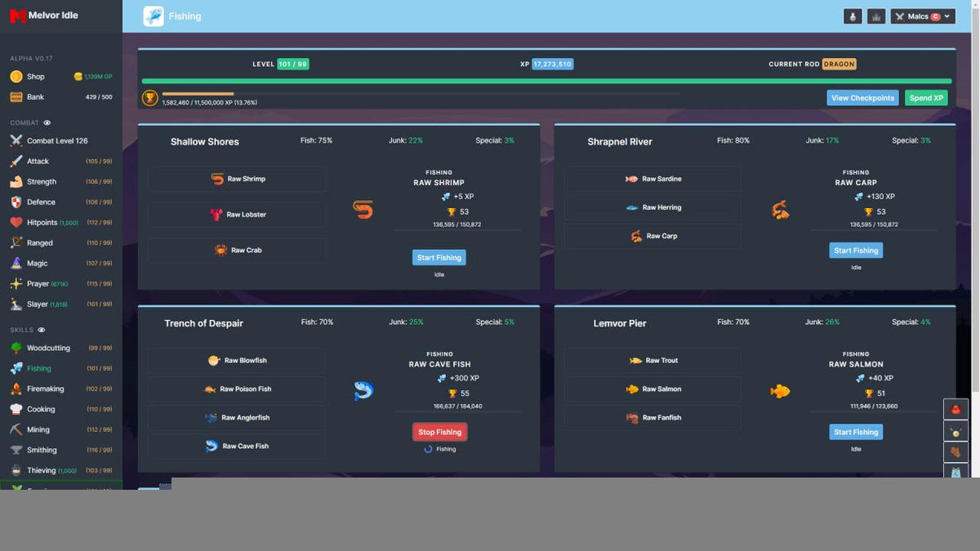Viewport: 980px width, 551px height.
Task: Open the potion icon button in header
Action: pos(853,16)
